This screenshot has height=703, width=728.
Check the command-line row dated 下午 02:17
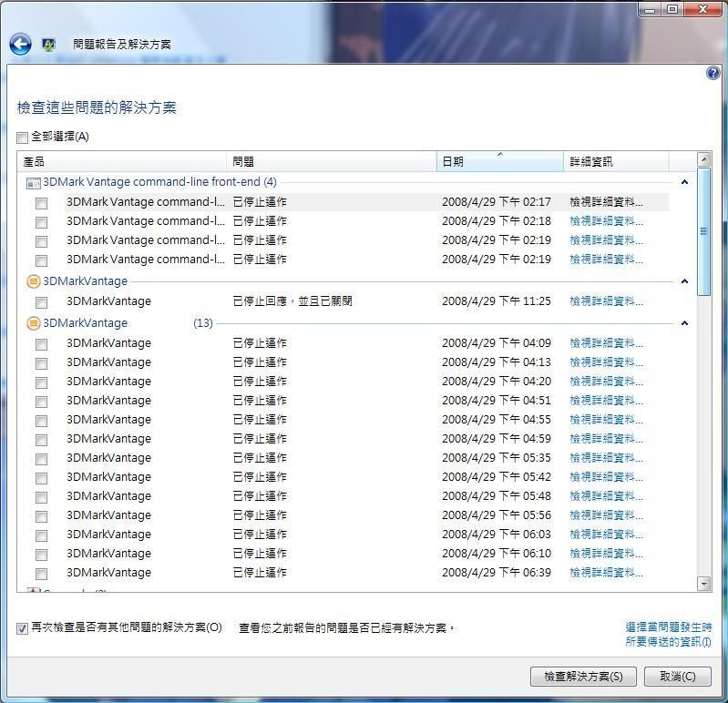(41, 203)
